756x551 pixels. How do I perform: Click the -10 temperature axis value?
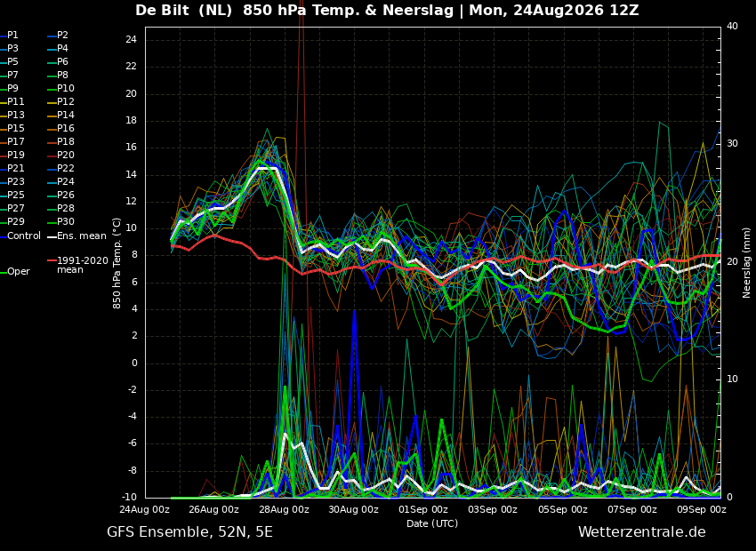point(129,498)
